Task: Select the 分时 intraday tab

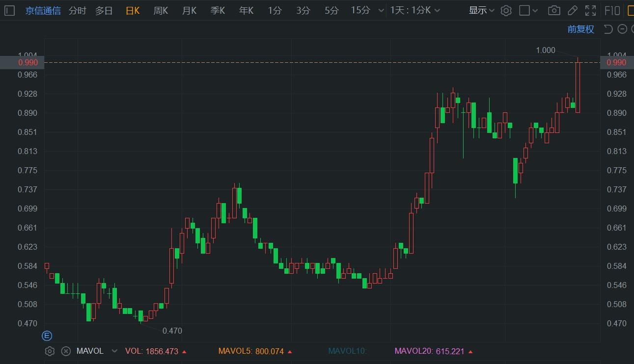Action: (x=78, y=10)
